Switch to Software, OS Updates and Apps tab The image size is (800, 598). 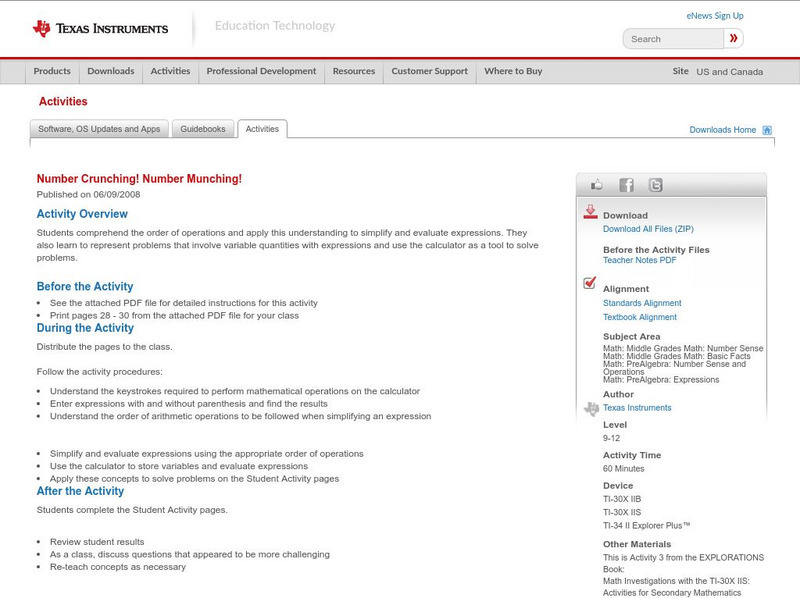[x=99, y=129]
